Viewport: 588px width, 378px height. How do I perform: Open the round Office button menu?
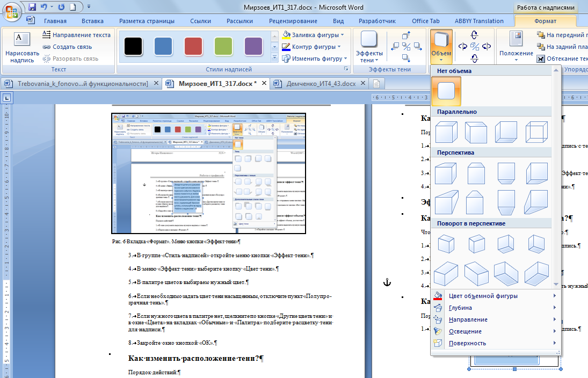click(x=12, y=12)
